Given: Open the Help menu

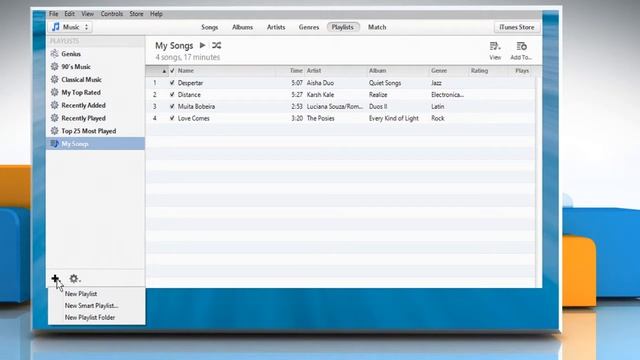Looking at the screenshot, I should tap(156, 14).
